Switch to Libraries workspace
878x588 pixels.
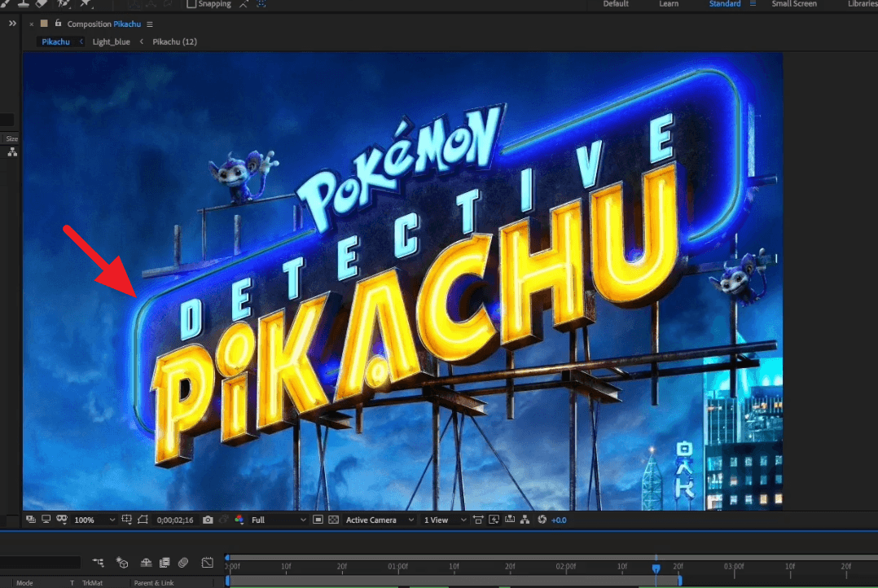pyautogui.click(x=863, y=3)
